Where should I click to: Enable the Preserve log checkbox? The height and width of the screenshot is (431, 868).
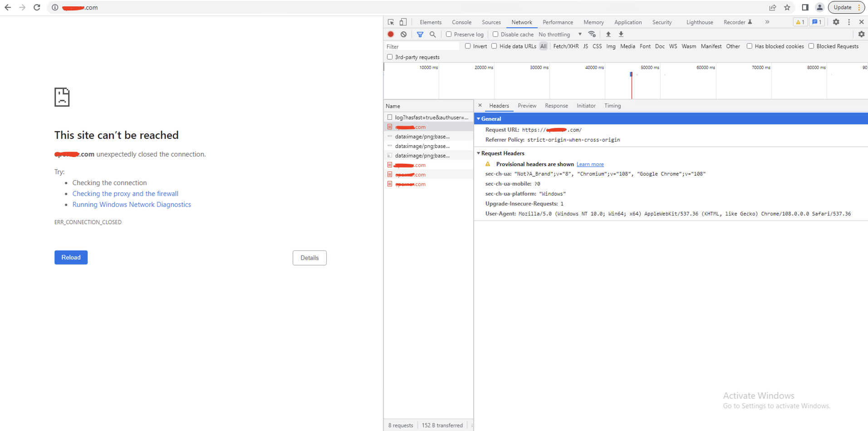449,34
